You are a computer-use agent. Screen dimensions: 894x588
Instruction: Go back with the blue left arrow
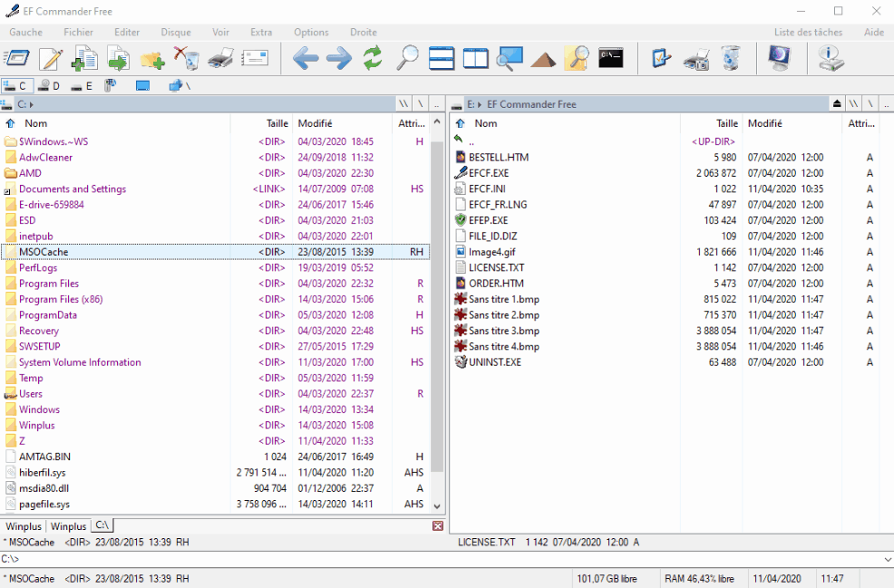click(306, 58)
